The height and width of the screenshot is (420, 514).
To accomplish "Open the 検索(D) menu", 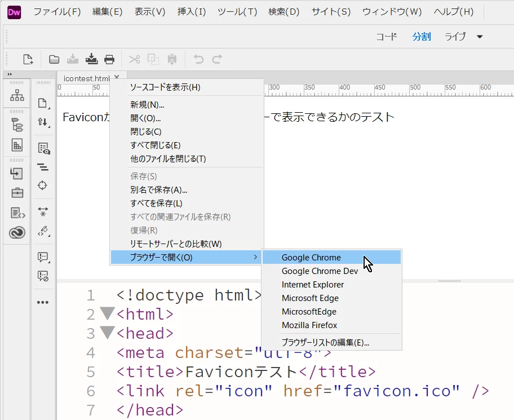I will coord(283,12).
